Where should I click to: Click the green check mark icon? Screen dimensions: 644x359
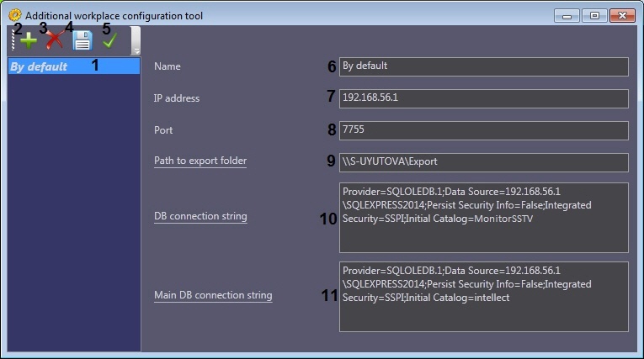point(109,40)
